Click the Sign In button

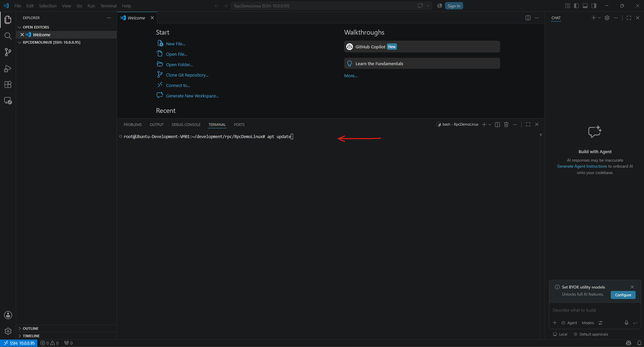454,6
